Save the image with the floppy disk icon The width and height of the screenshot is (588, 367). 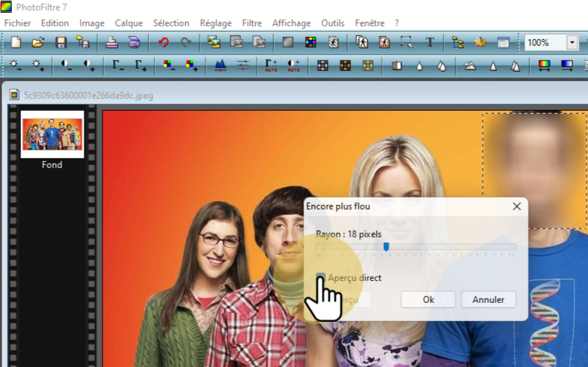pos(61,42)
